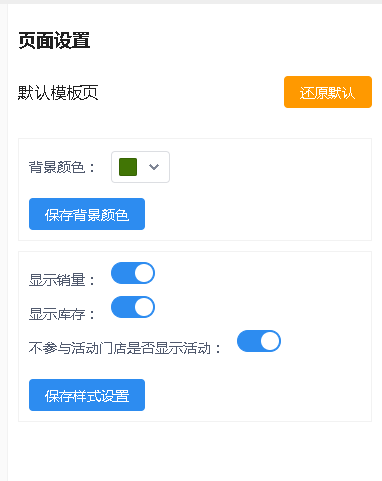This screenshot has height=481, width=382.
Task: Click the green background color swatch
Action: coord(128,167)
